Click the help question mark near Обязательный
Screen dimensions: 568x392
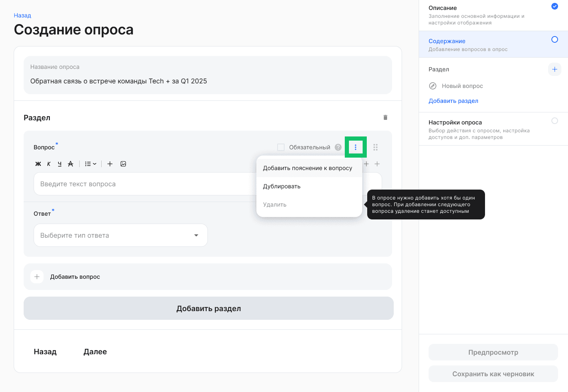(x=338, y=147)
